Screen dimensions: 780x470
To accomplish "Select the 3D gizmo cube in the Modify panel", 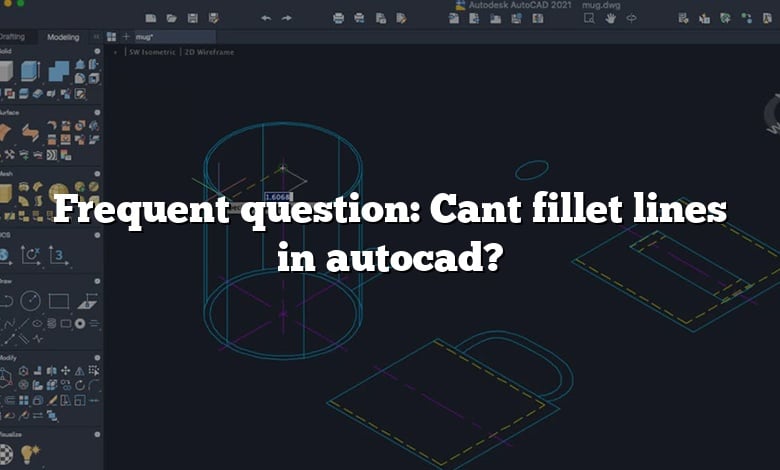I will (5, 378).
